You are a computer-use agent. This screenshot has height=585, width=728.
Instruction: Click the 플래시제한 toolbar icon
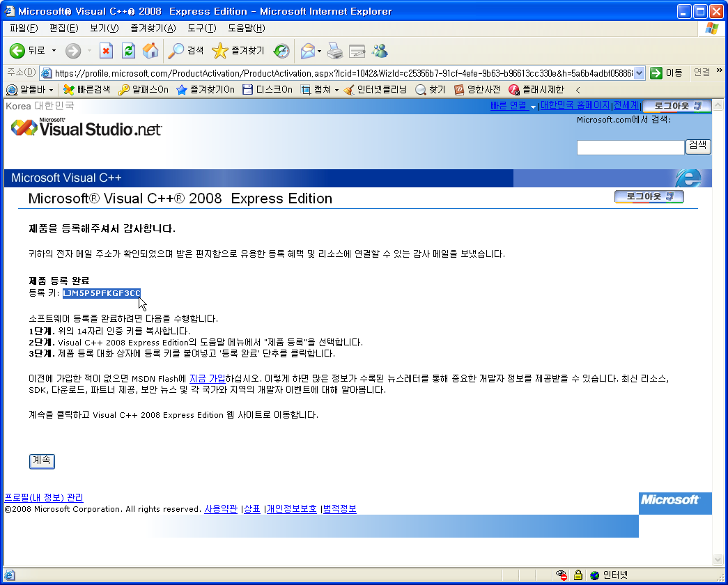pos(536,90)
